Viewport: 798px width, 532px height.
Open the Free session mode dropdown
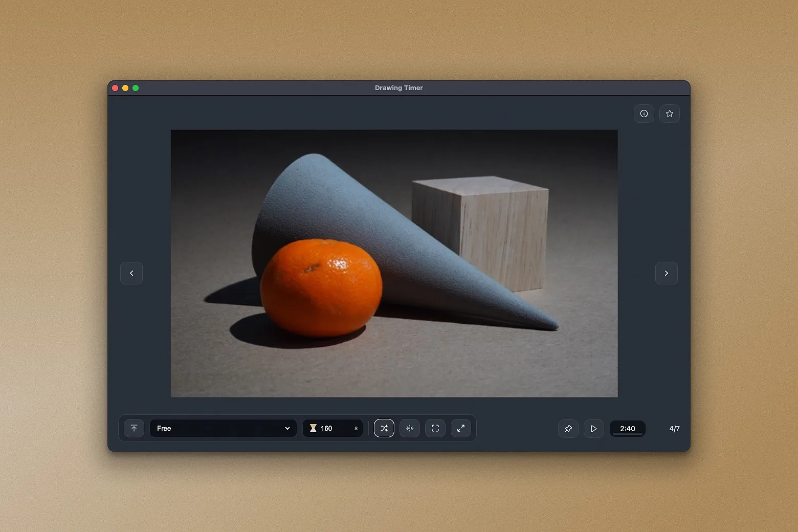pos(223,428)
